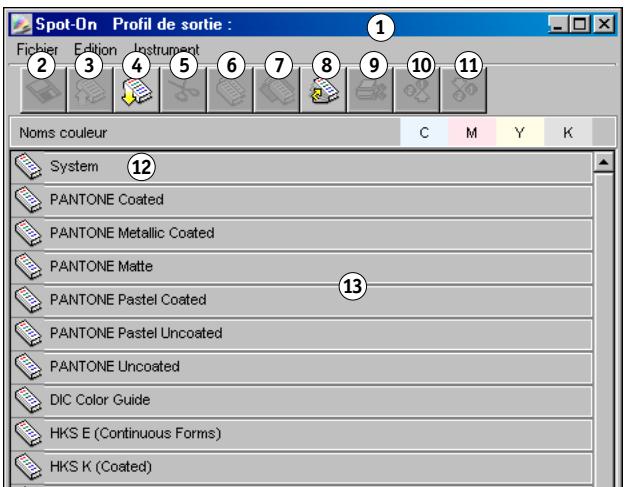Click the greyed-out upload icon with up arrow
The width and height of the screenshot is (626, 487).
pos(90,90)
